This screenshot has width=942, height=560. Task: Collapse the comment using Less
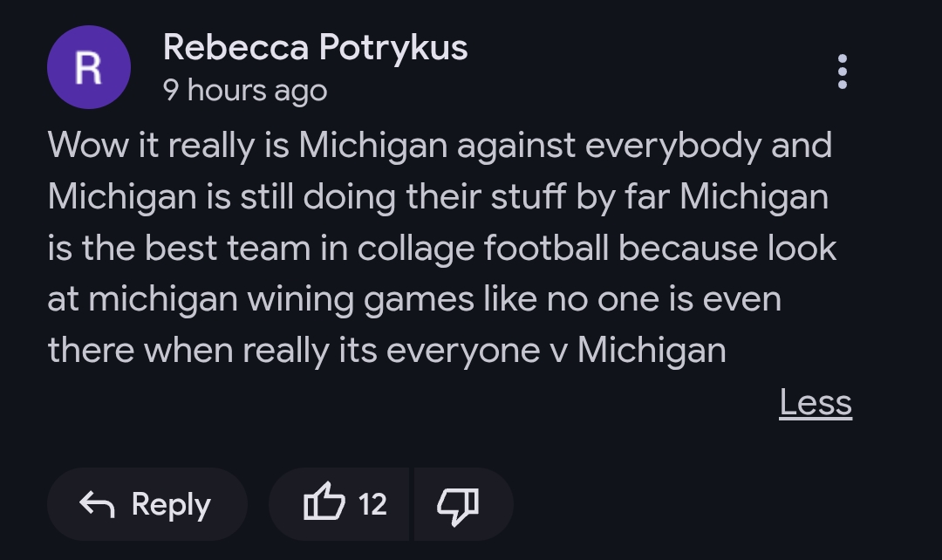coord(815,403)
